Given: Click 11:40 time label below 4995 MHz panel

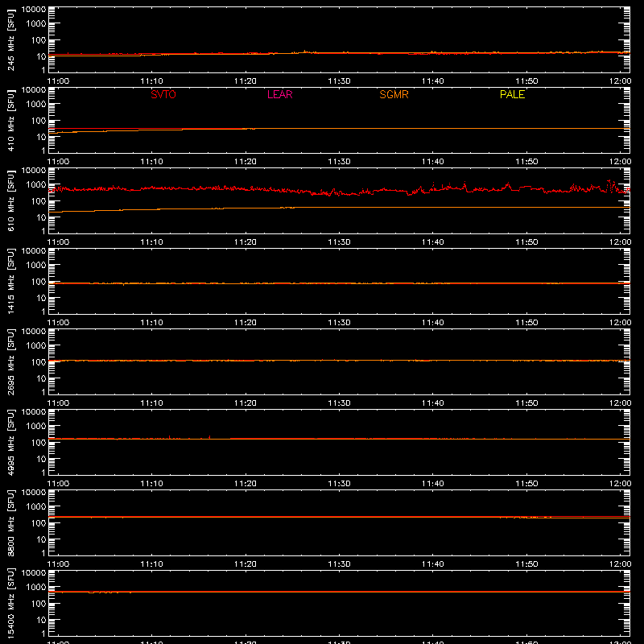Looking at the screenshot, I should (432, 484).
